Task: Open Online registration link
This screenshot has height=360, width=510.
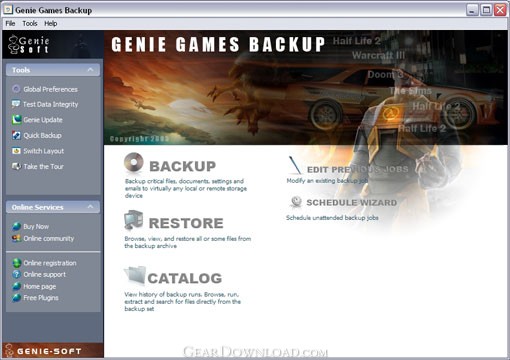Action: (x=50, y=263)
